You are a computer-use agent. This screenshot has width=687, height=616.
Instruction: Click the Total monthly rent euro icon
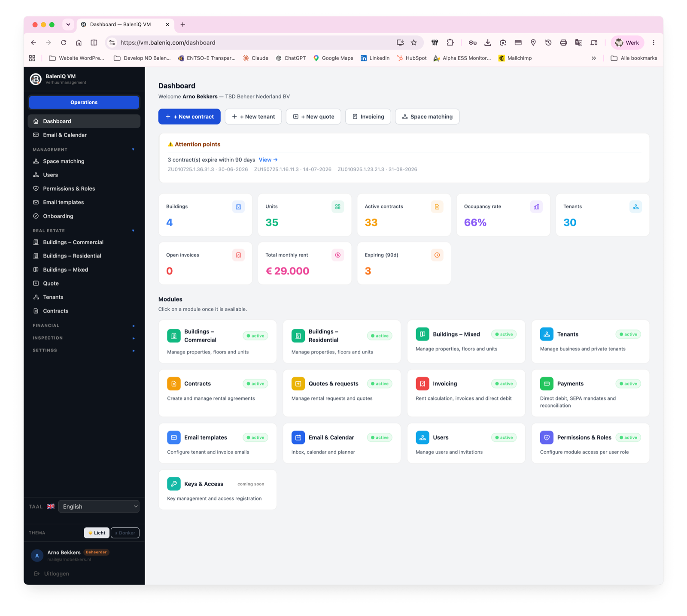pos(338,255)
